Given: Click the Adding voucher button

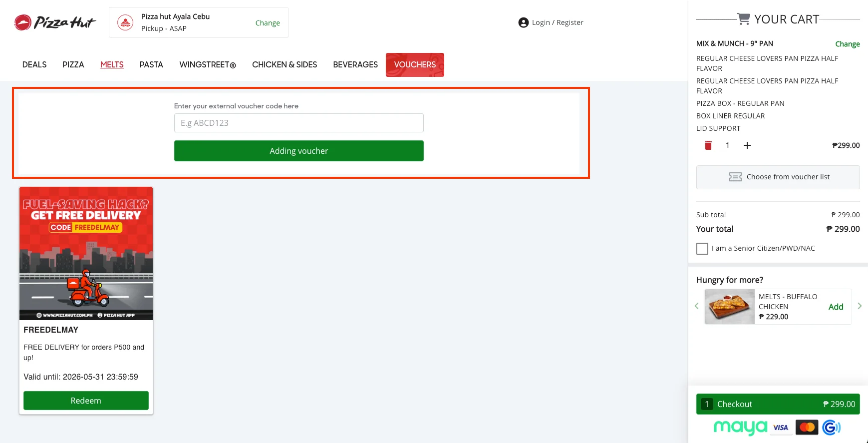Looking at the screenshot, I should (x=299, y=151).
